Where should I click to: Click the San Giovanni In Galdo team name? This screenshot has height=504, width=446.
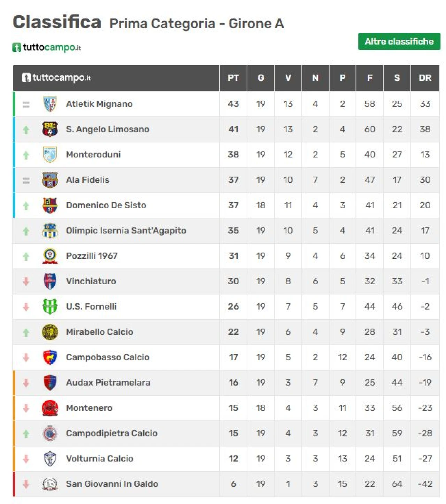pyautogui.click(x=112, y=484)
